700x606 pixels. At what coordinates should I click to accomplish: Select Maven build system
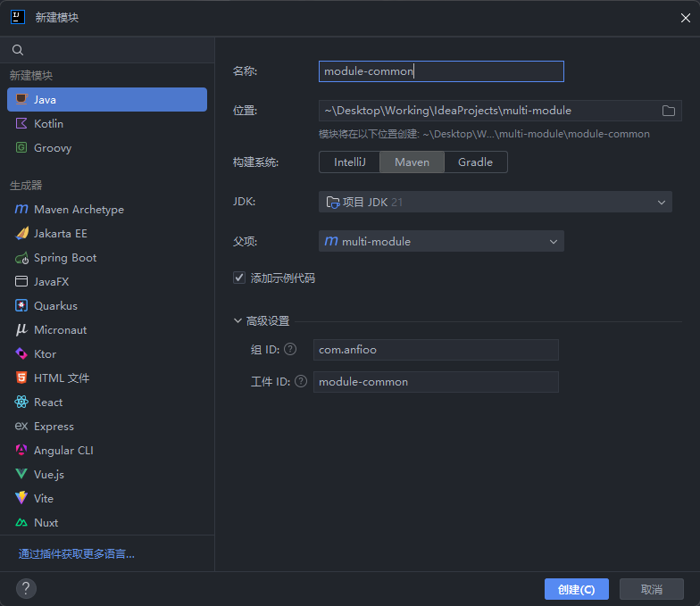pyautogui.click(x=412, y=162)
